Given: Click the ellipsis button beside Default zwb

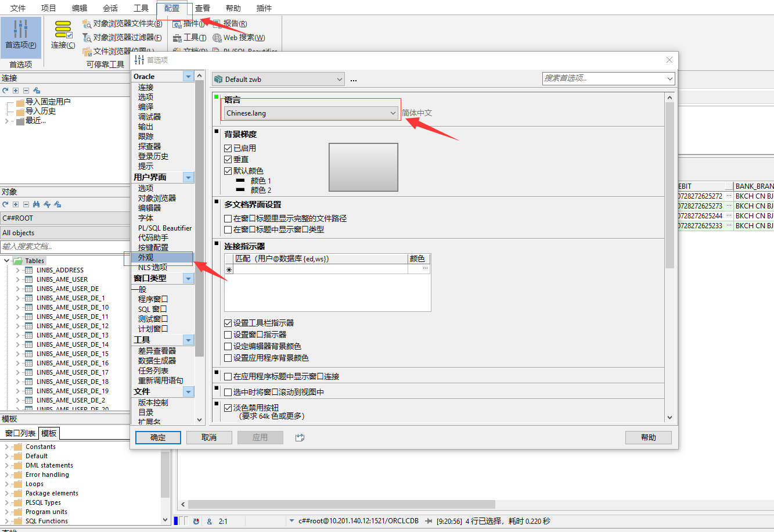Looking at the screenshot, I should click(354, 80).
